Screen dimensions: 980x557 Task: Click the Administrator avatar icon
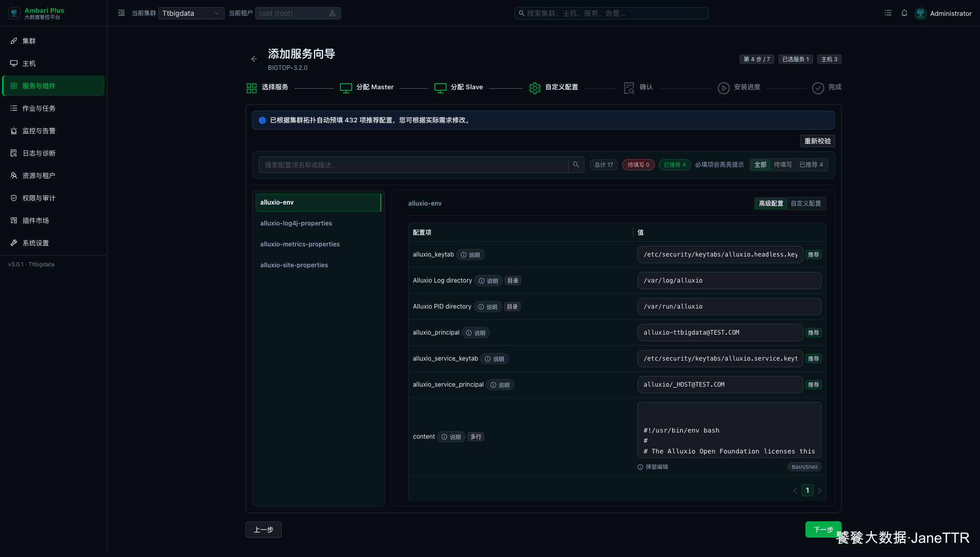pyautogui.click(x=921, y=13)
